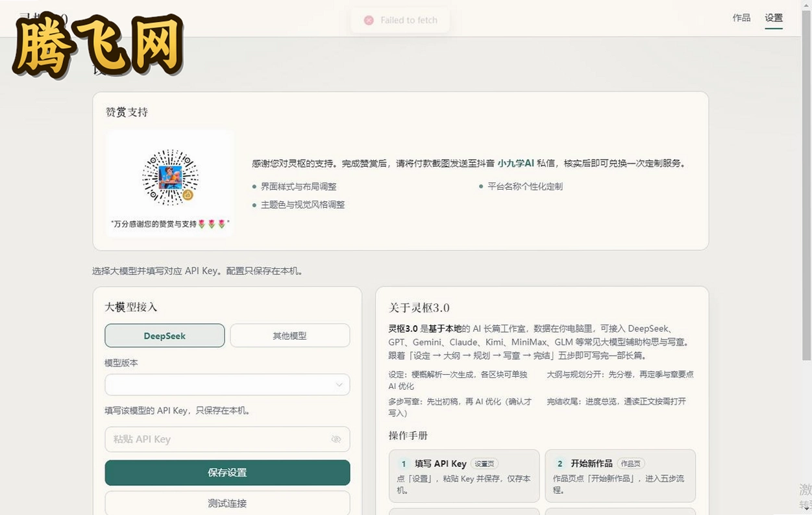812x515 pixels.
Task: Open the 模型版本 dropdown
Action: point(227,384)
